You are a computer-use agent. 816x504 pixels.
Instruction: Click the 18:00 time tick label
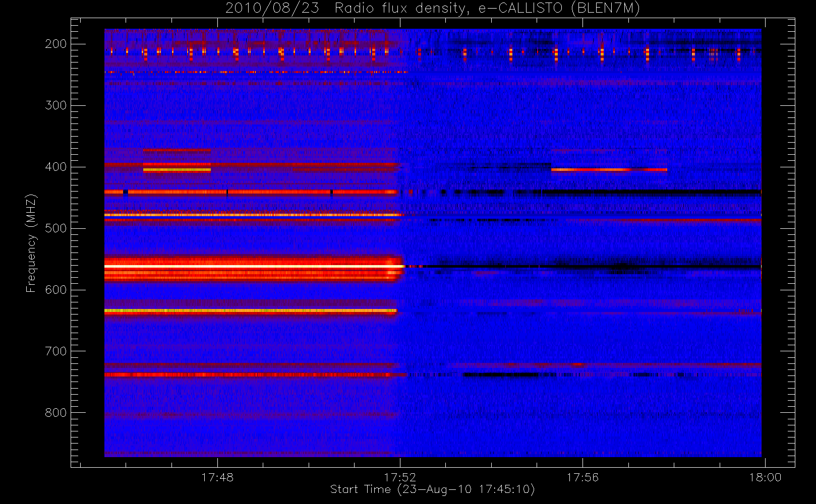click(x=765, y=477)
